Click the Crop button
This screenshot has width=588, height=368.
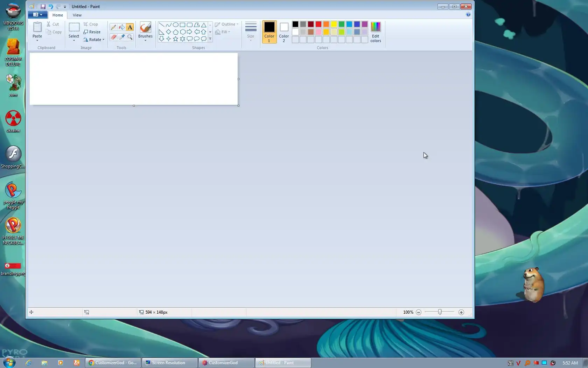(x=91, y=24)
